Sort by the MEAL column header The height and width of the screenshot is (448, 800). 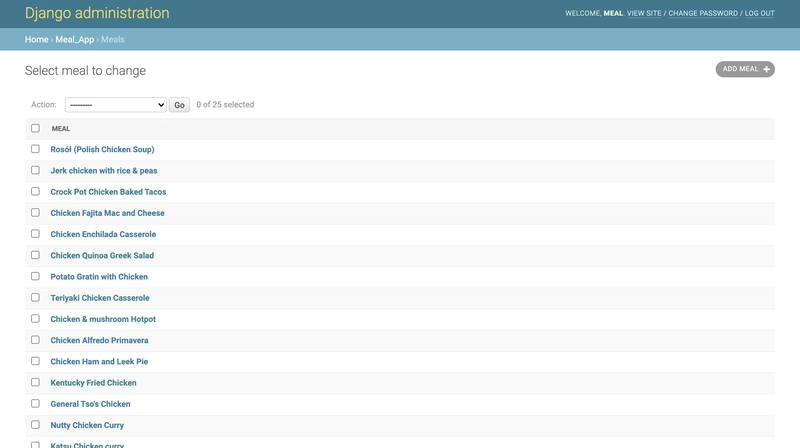point(61,128)
